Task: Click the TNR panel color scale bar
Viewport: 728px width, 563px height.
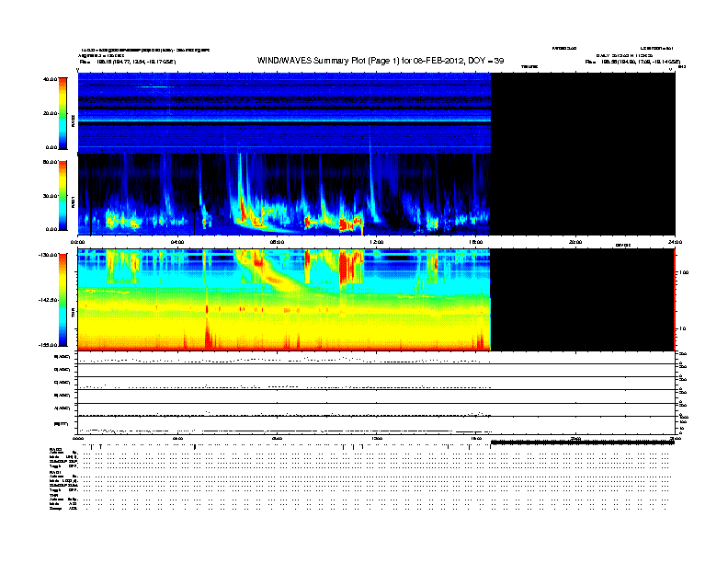Action: click(63, 300)
